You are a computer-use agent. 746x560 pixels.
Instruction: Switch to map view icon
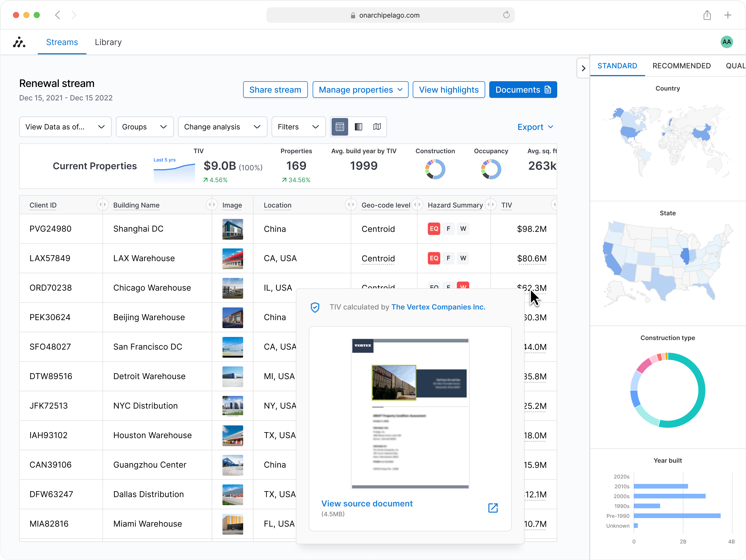click(377, 127)
